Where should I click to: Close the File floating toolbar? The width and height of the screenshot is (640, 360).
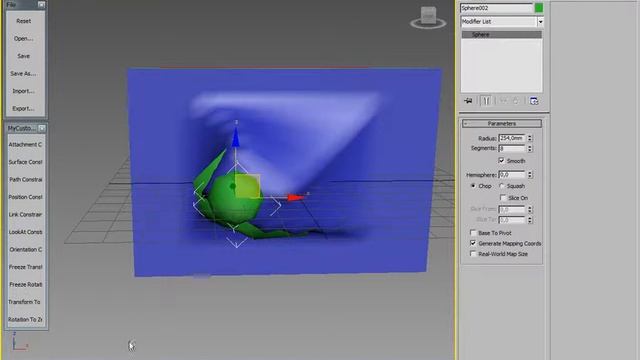[42, 4]
